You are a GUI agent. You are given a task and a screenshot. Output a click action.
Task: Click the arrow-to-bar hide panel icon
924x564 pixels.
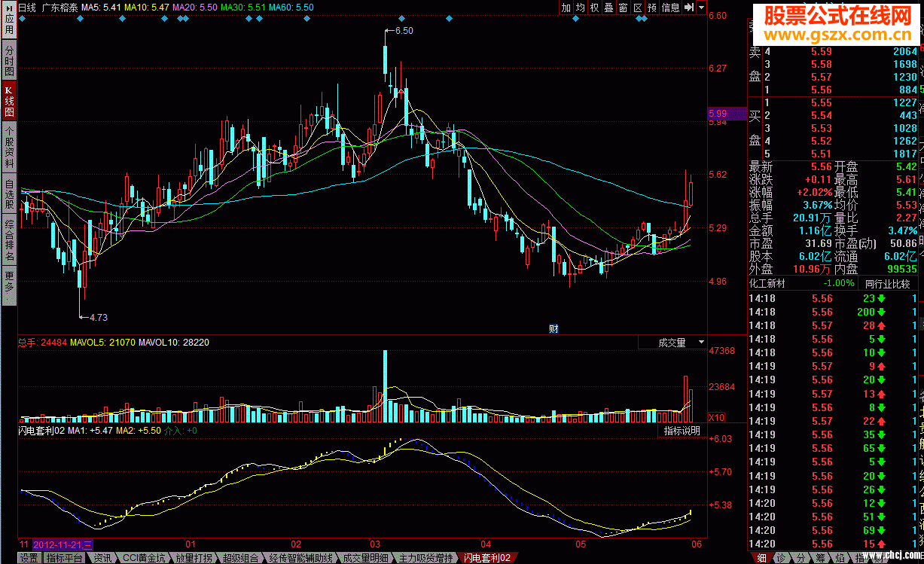[689, 8]
